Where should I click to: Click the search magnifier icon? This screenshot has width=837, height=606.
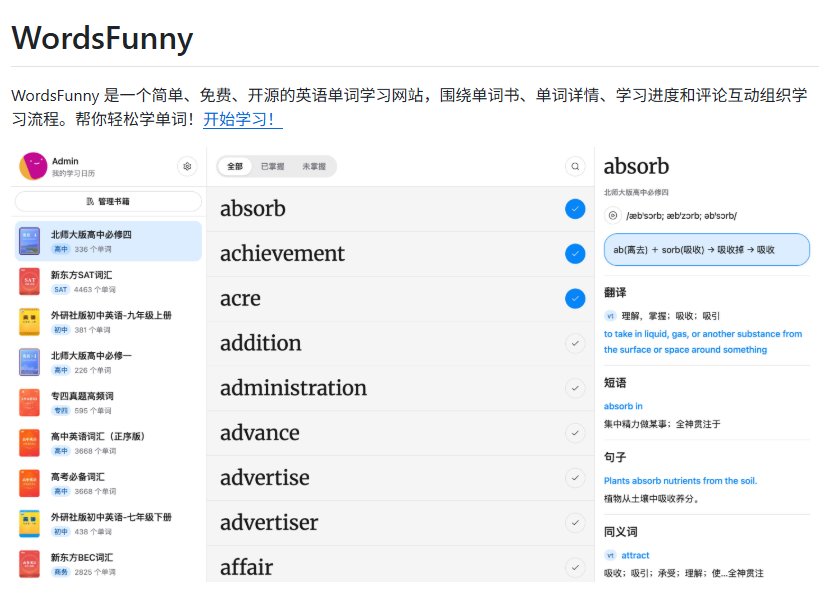[575, 167]
